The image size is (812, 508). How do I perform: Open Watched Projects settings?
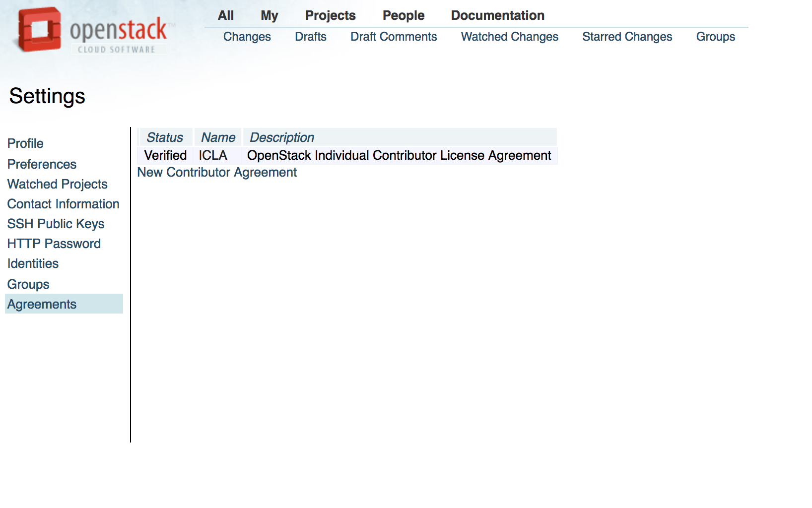[58, 184]
